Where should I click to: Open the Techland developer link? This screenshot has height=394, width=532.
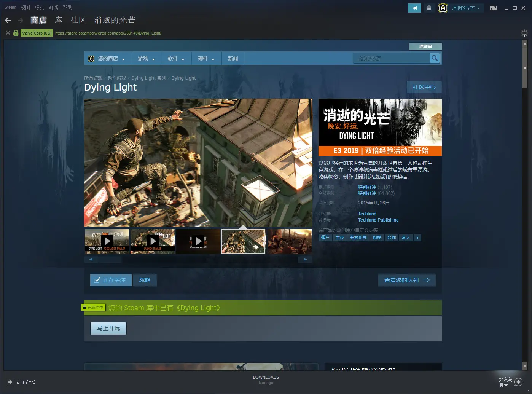tap(367, 214)
